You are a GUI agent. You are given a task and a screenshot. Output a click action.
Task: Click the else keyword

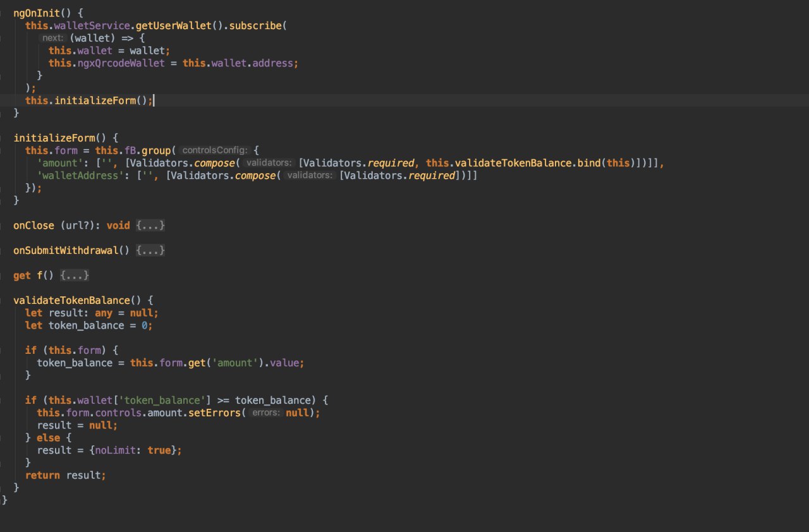coord(49,438)
